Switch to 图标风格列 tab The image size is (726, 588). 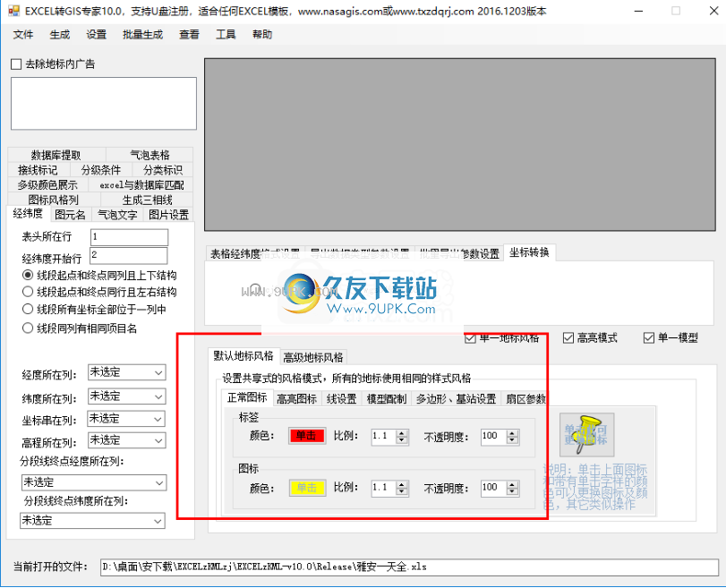54,200
